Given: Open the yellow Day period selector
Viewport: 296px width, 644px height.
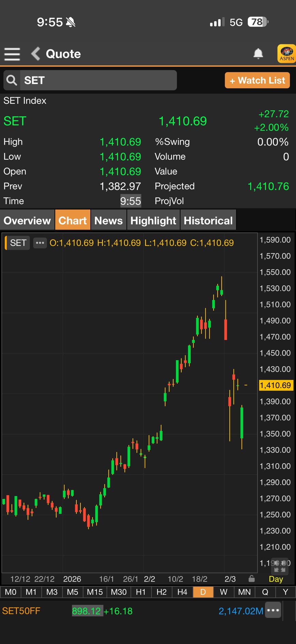Looking at the screenshot, I should (x=276, y=579).
